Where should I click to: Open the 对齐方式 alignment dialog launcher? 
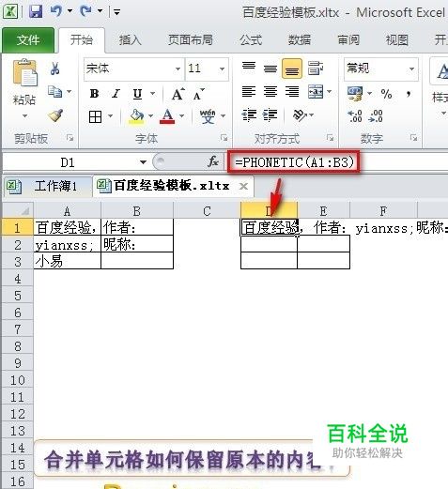point(330,138)
